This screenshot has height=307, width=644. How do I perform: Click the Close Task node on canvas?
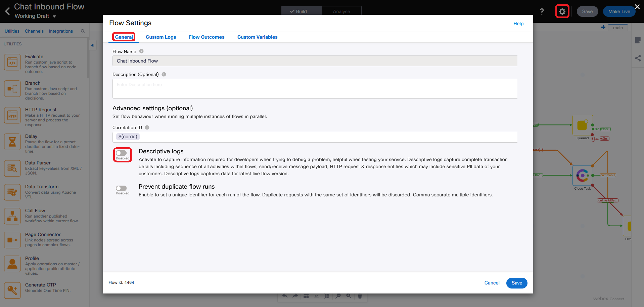[x=583, y=175]
